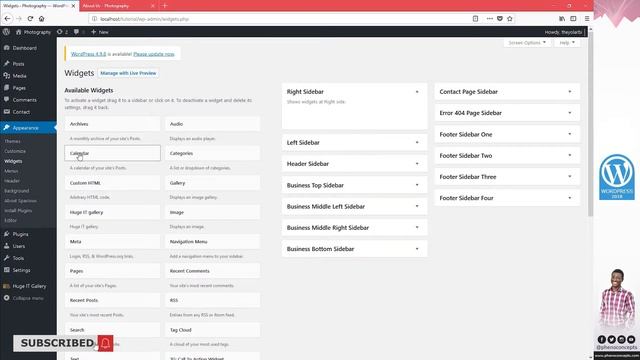Open Appearance menu in sidebar
The width and height of the screenshot is (640, 360).
coord(28,128)
